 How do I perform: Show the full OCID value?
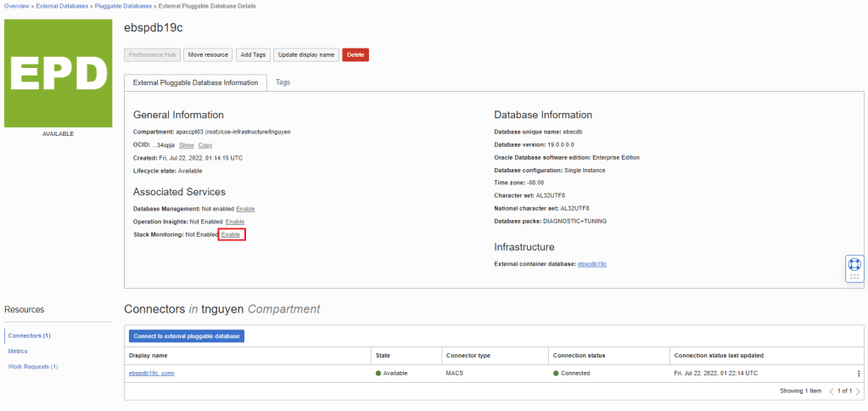click(x=186, y=145)
